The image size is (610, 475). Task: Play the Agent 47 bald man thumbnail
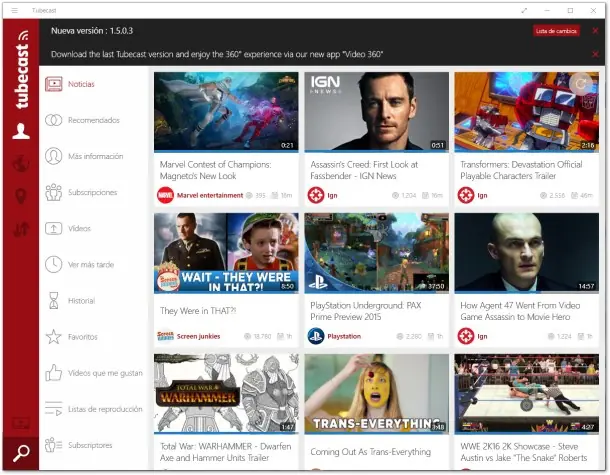click(527, 253)
